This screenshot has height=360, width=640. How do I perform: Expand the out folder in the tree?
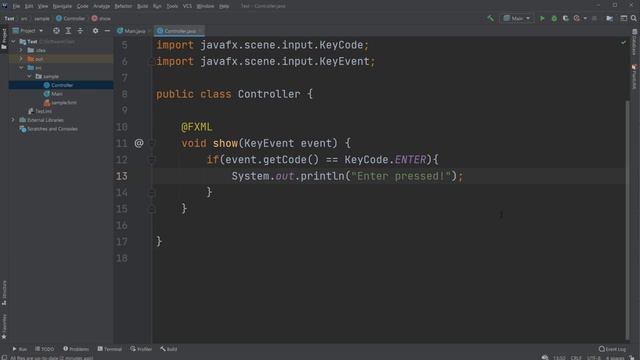click(x=21, y=59)
